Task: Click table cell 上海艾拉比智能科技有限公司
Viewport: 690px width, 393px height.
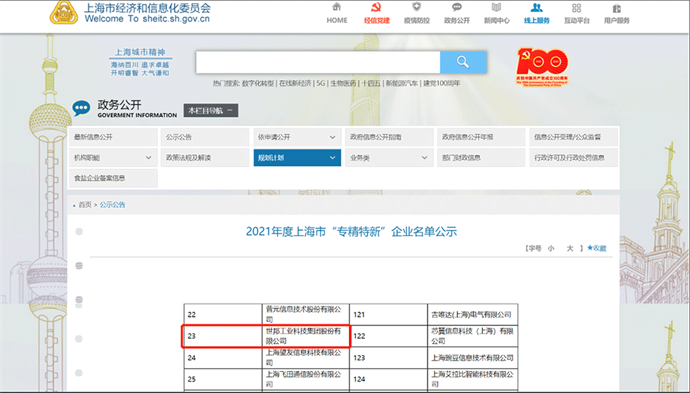Action: pyautogui.click(x=472, y=379)
